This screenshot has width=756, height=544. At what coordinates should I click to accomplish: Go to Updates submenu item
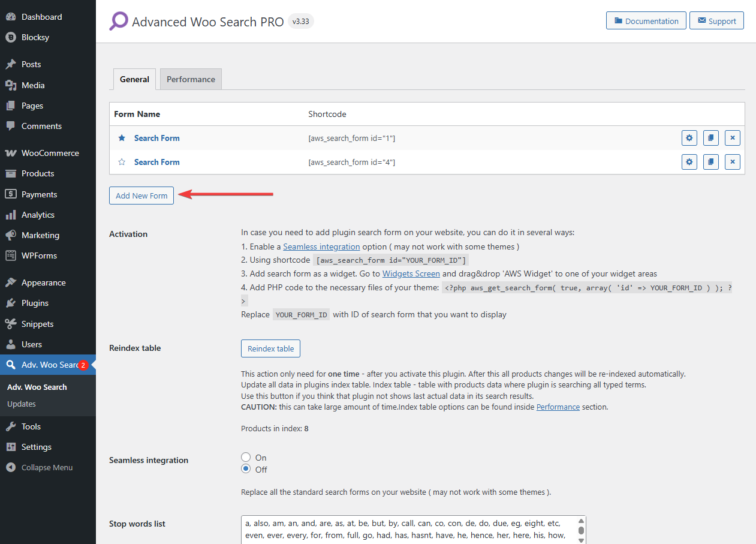click(22, 404)
